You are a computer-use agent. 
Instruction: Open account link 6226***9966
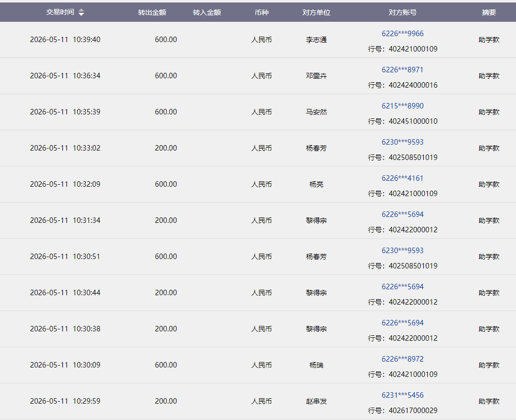pyautogui.click(x=402, y=34)
